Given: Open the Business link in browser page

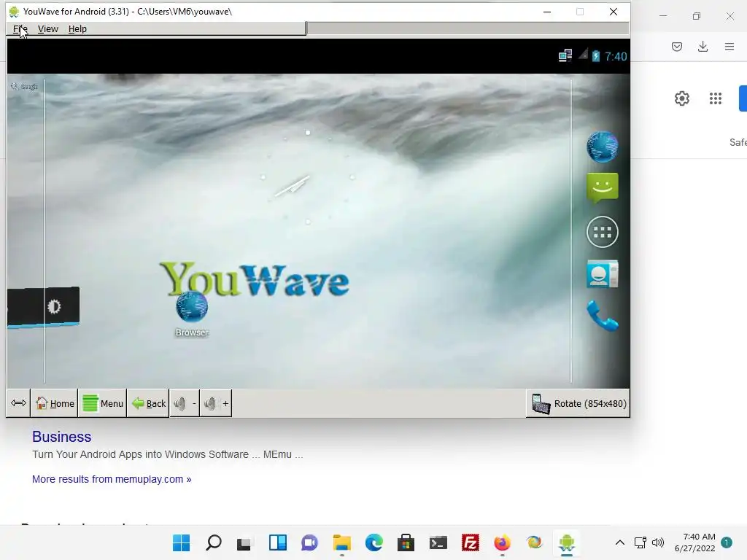Looking at the screenshot, I should [61, 437].
